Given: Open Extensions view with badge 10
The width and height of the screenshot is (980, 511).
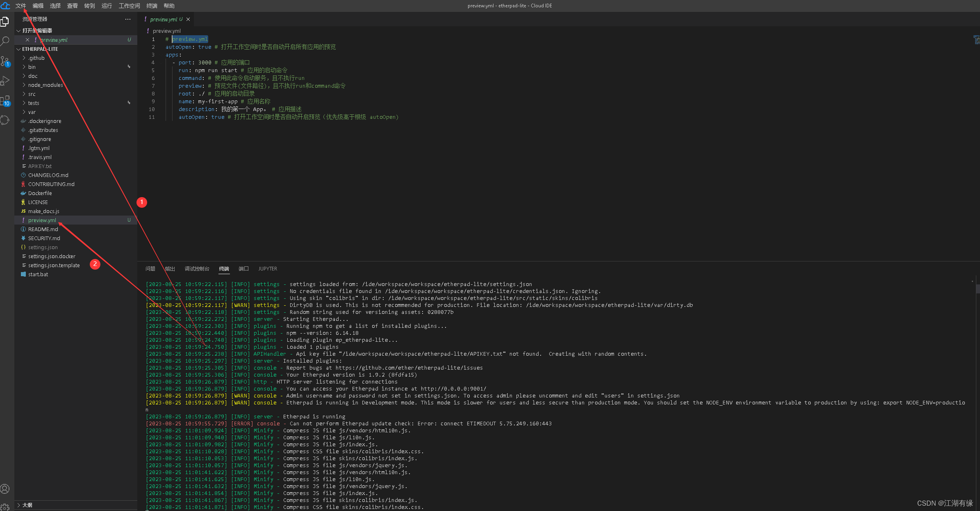Looking at the screenshot, I should click(5, 100).
